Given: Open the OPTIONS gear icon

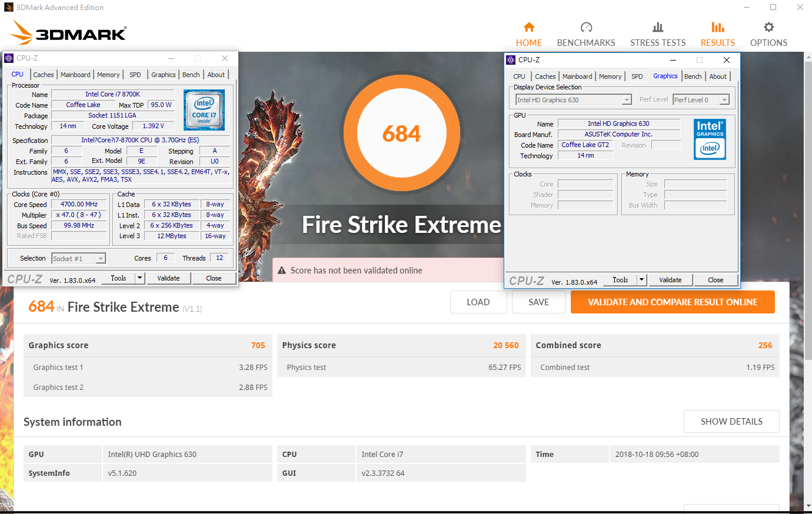Looking at the screenshot, I should coord(768,27).
